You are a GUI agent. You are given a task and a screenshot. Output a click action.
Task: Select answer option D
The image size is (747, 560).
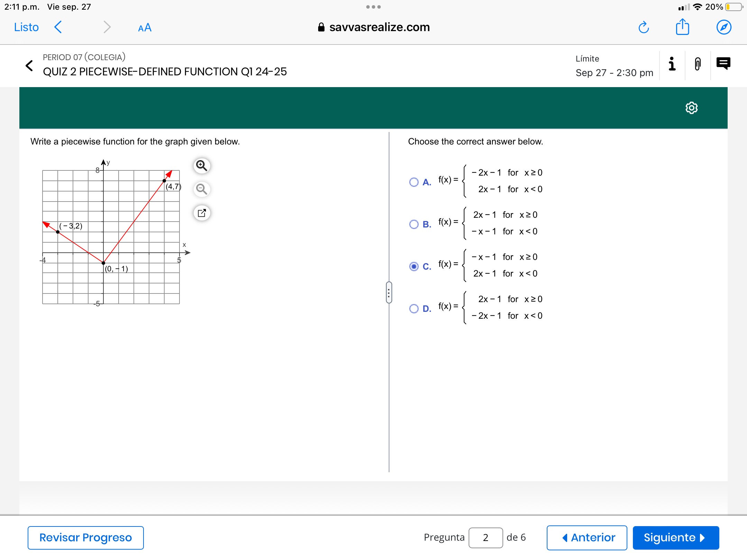414,308
